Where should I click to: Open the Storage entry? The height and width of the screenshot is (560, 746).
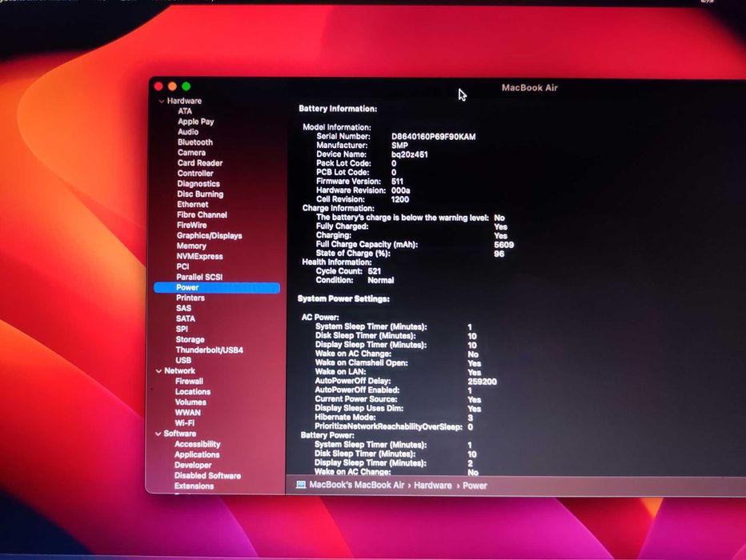coord(190,340)
